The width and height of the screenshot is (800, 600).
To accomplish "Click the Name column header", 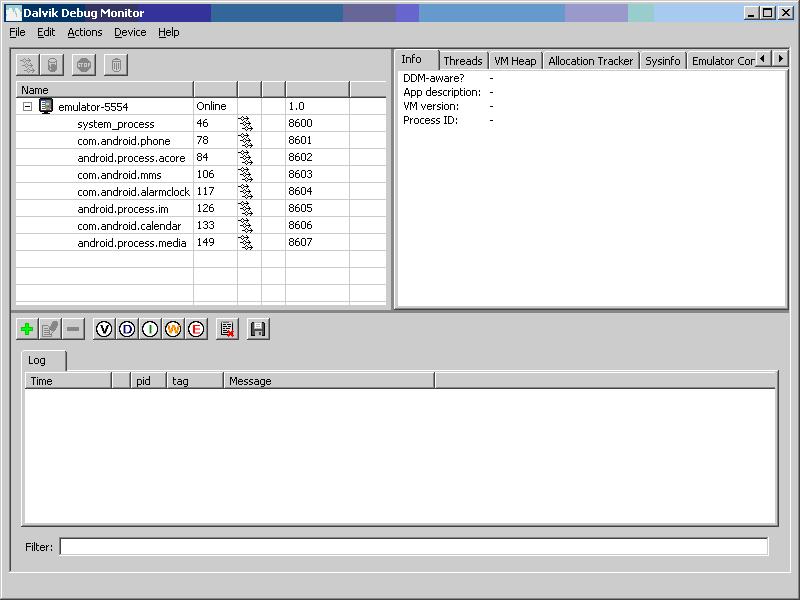I will point(105,90).
